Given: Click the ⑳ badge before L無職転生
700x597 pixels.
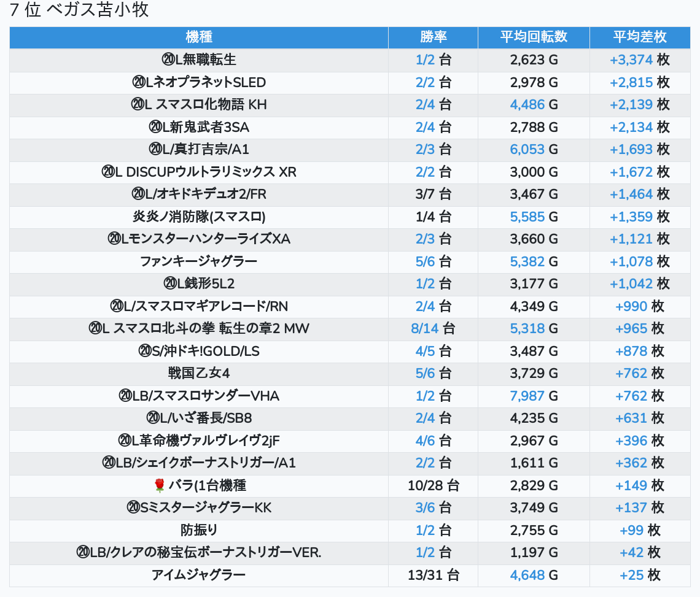Looking at the screenshot, I should coord(168,60).
